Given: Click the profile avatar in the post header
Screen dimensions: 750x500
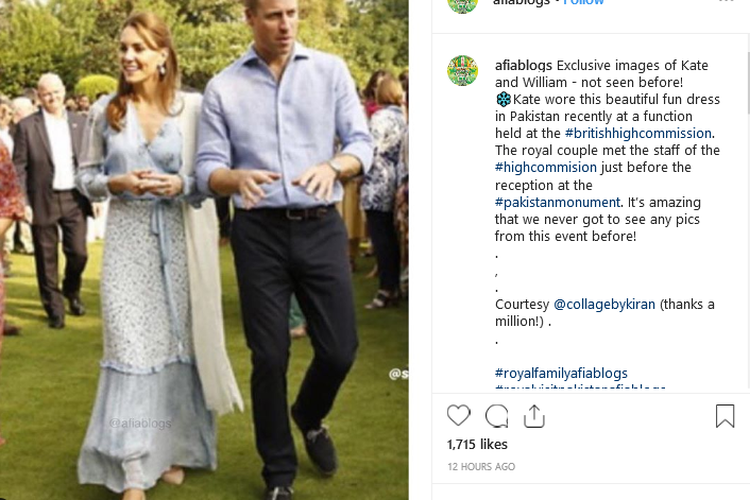Looking at the screenshot, I should click(462, 3).
